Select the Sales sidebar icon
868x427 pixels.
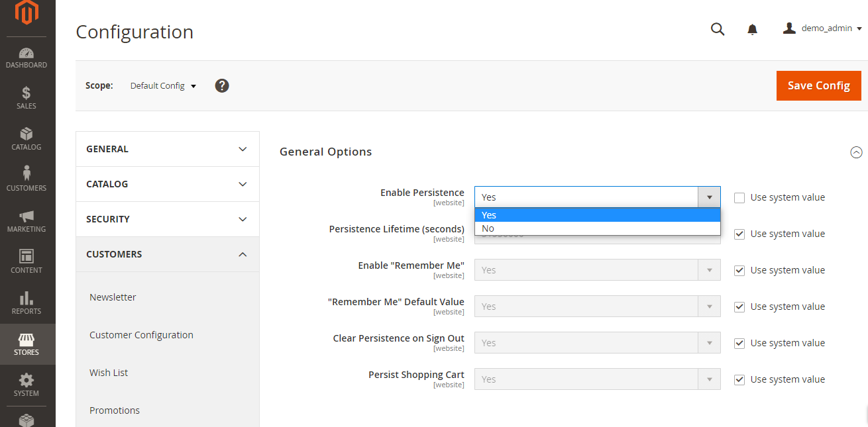point(27,97)
